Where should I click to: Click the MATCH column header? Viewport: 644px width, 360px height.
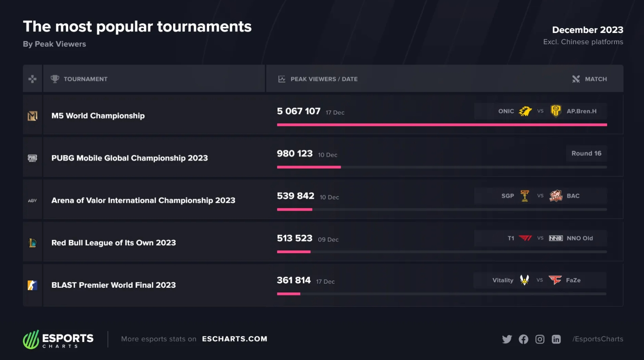(x=595, y=79)
